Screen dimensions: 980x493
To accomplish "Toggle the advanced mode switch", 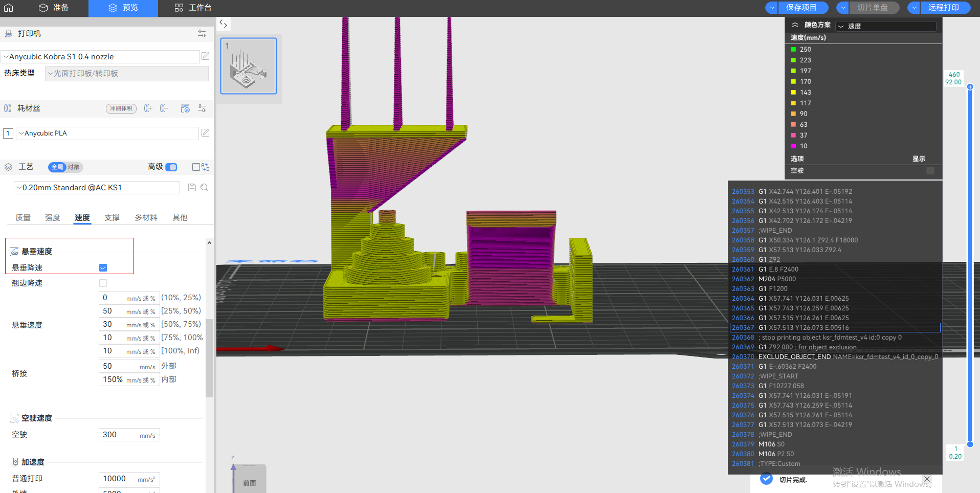I will point(171,167).
